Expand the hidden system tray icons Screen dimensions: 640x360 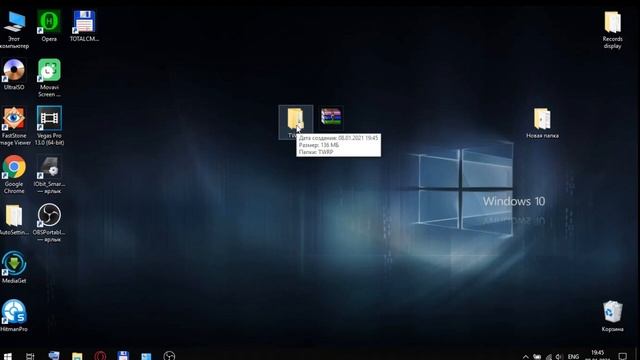525,356
